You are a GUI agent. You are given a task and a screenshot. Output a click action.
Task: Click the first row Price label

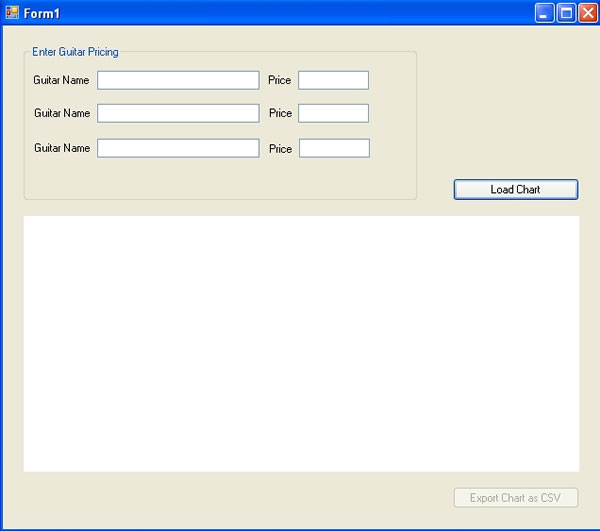(279, 80)
